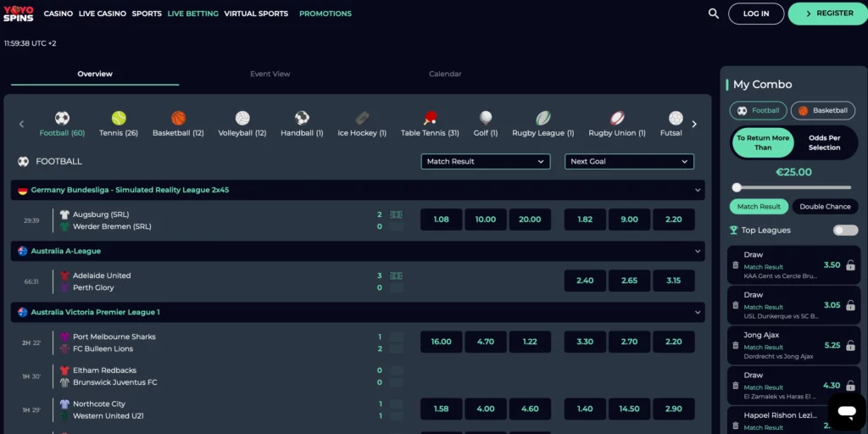Toggle lock on Dunkerque 3.05 selection

851,305
